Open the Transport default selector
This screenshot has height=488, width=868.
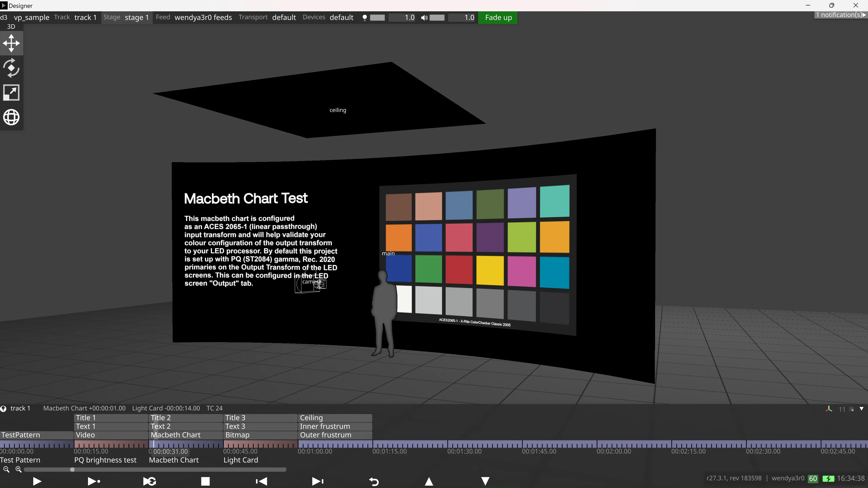point(284,17)
